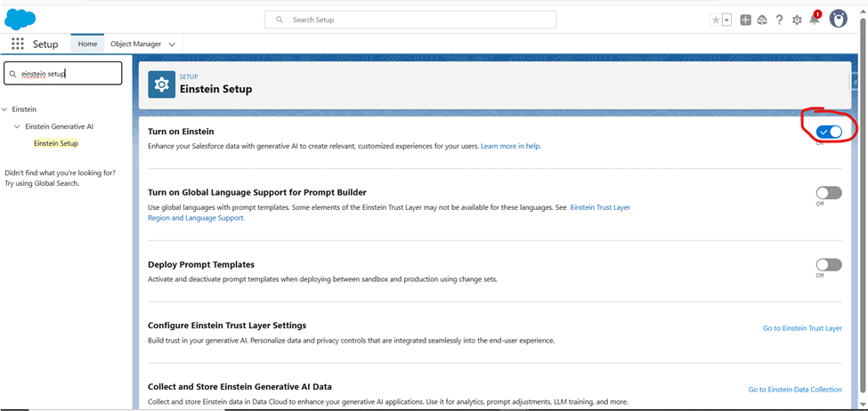868x411 pixels.
Task: Click the Salesforce cloud logo
Action: click(20, 20)
